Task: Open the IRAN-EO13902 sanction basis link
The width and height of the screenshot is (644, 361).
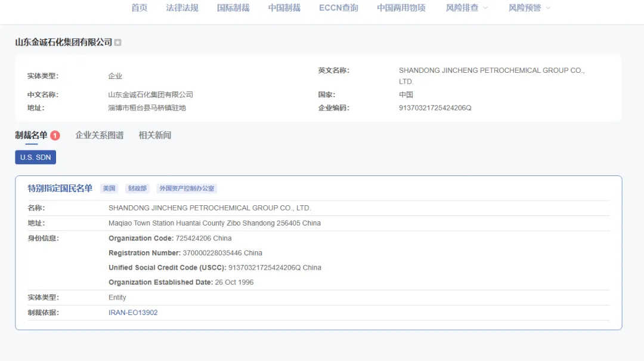Action: 133,313
